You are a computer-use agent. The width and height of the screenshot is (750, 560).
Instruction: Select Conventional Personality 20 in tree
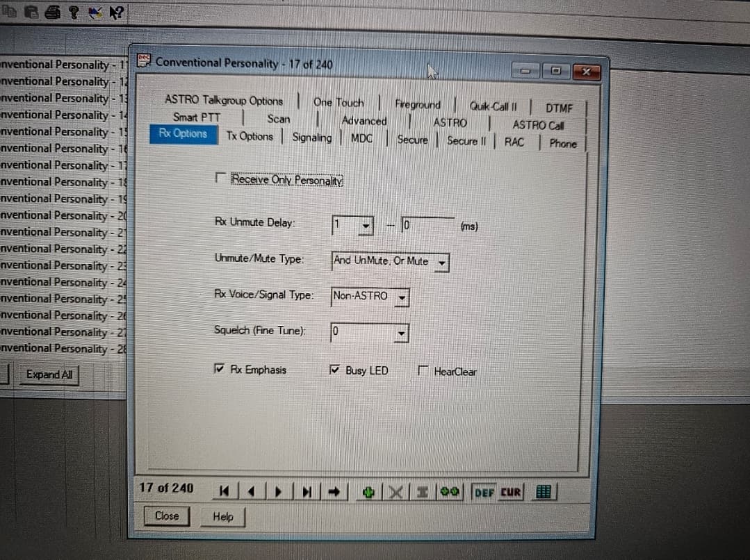[63, 215]
